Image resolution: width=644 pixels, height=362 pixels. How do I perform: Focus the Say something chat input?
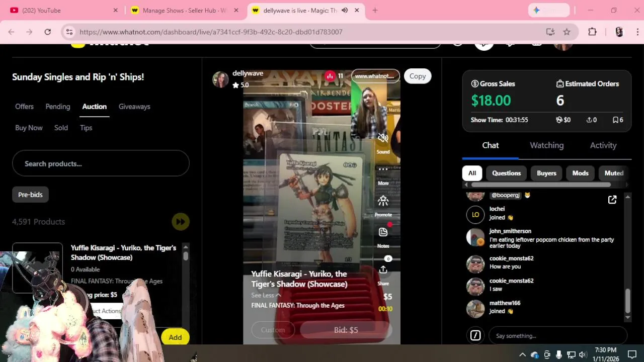pyautogui.click(x=557, y=336)
